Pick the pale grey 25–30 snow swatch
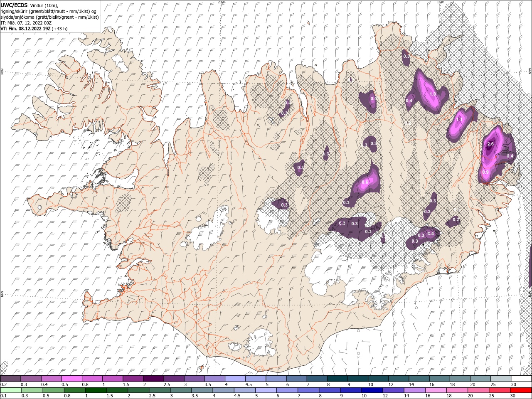This screenshot has height=399, width=532. point(501,379)
